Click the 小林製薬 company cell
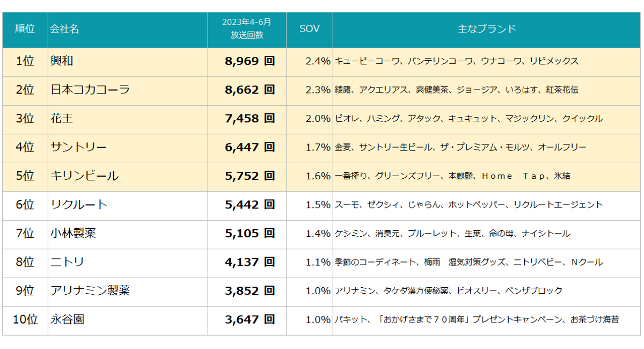The image size is (644, 349). click(73, 234)
